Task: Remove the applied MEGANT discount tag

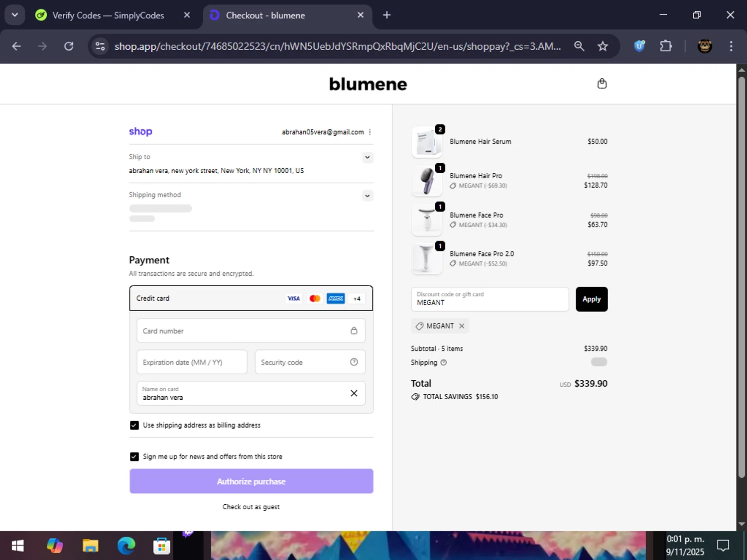Action: tap(462, 326)
